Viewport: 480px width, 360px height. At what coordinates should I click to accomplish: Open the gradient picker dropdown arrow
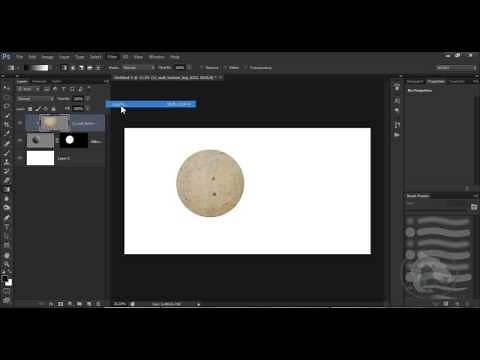(x=52, y=68)
